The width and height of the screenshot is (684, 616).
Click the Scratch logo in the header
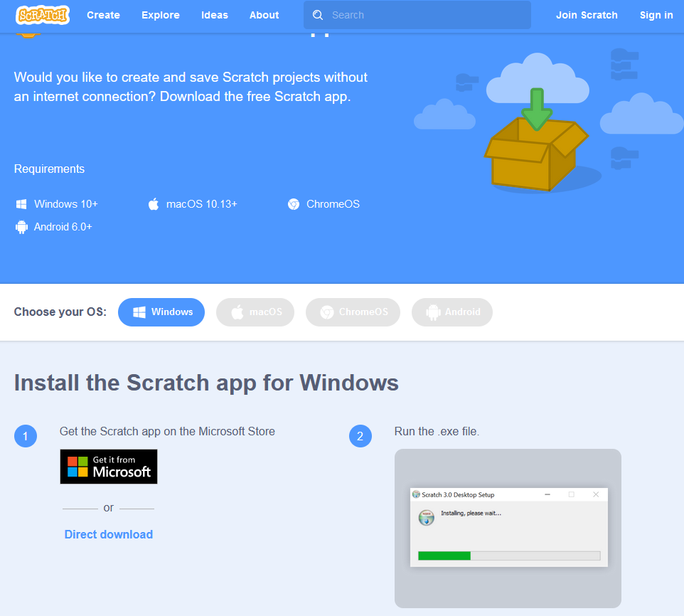43,15
